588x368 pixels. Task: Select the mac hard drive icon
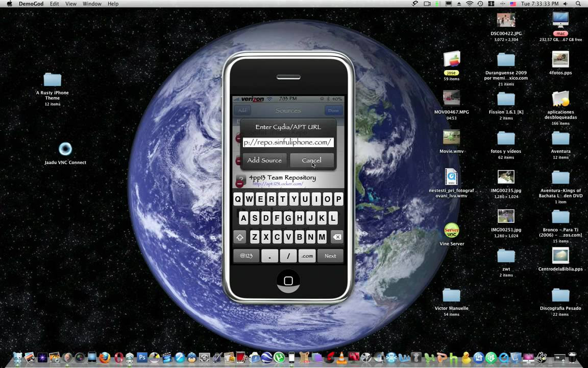(560, 20)
